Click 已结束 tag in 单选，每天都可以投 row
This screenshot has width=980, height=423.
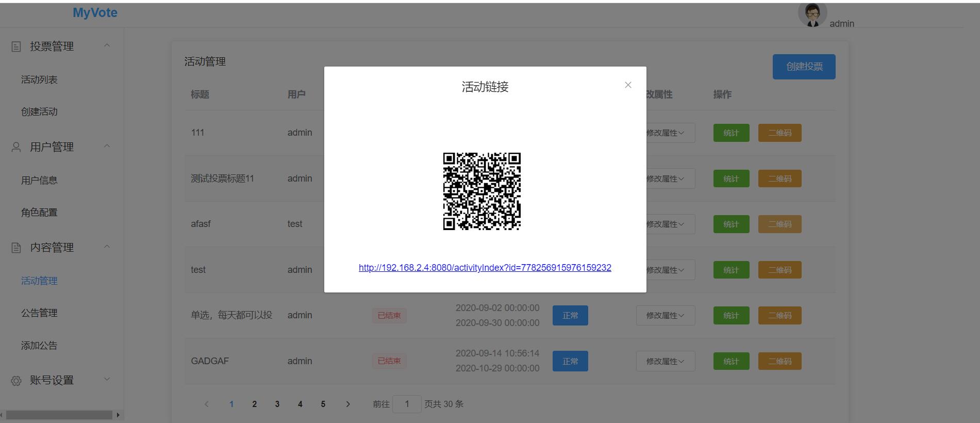[x=389, y=315]
